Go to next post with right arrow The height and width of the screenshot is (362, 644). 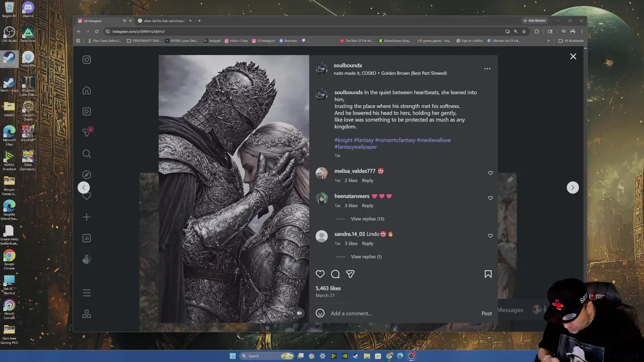tap(573, 188)
